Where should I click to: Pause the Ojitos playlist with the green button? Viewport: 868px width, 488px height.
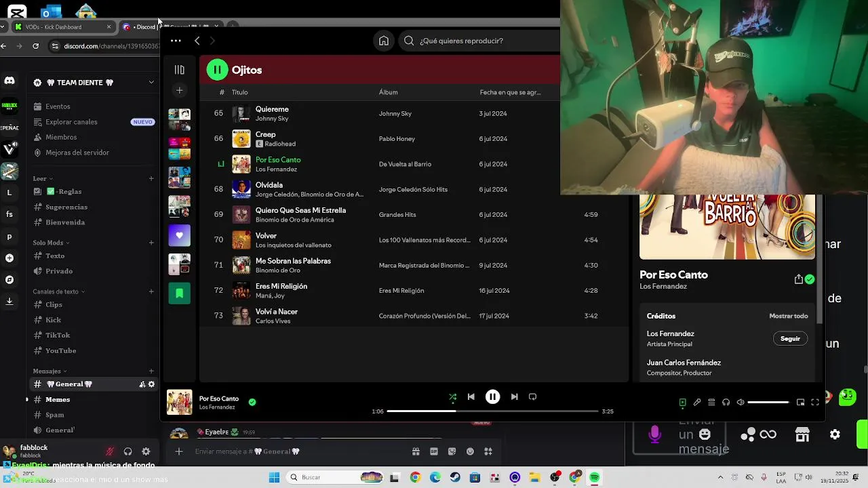[218, 69]
